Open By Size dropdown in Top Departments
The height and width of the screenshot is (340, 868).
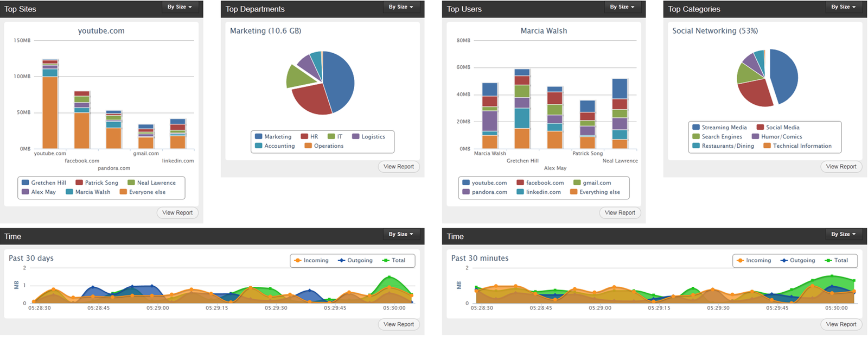pyautogui.click(x=401, y=7)
